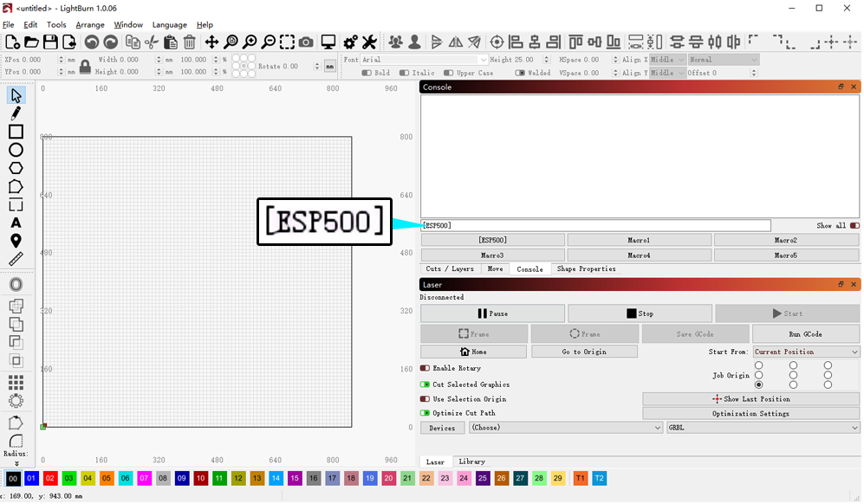Open the camera capture tool

[306, 42]
